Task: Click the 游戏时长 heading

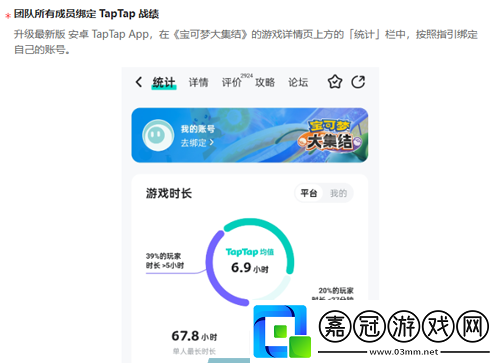Action: [x=169, y=193]
